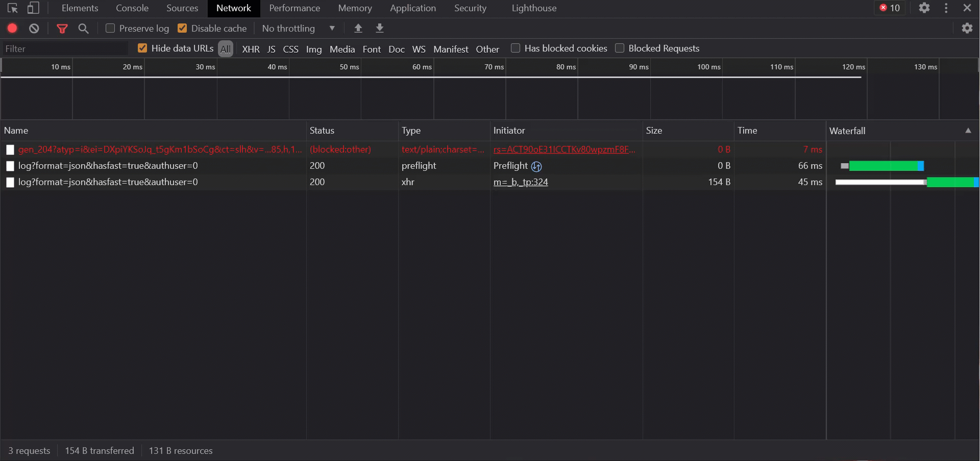Toggle Hide data URLs checkbox

click(x=142, y=48)
